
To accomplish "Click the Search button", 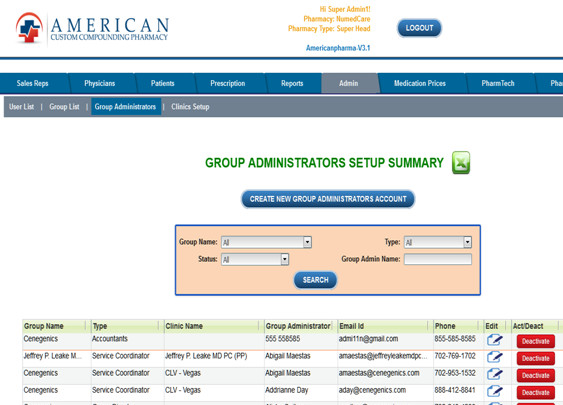I will (x=315, y=280).
